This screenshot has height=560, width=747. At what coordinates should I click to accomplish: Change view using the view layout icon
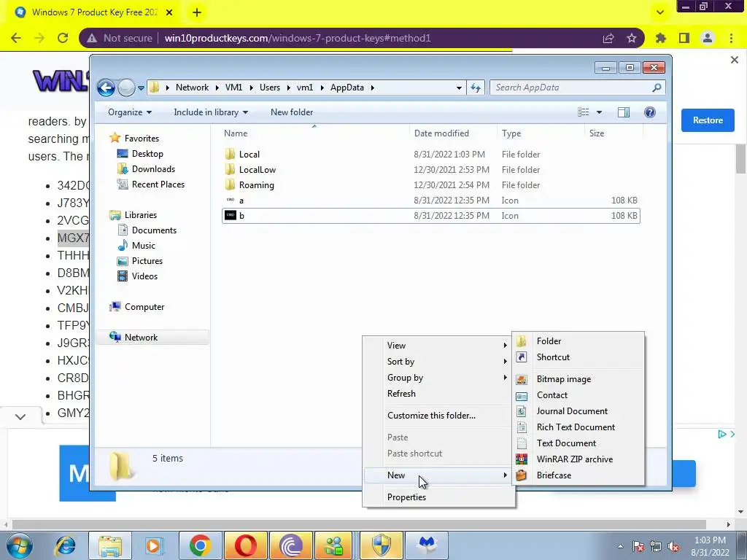coord(583,112)
